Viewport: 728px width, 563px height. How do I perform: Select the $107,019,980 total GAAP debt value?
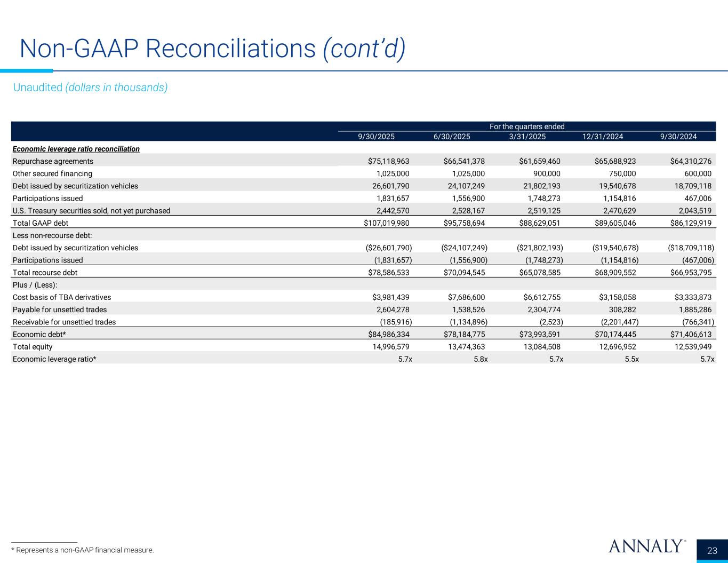point(386,223)
